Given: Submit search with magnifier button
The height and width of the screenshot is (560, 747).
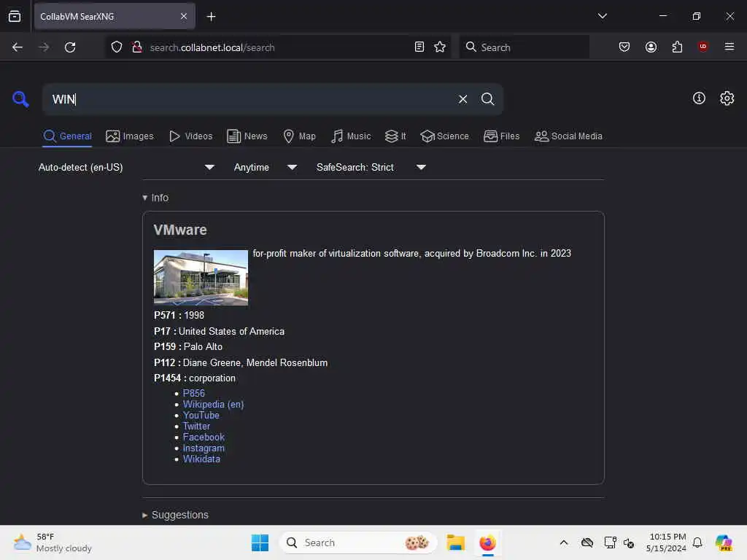Looking at the screenshot, I should [487, 99].
